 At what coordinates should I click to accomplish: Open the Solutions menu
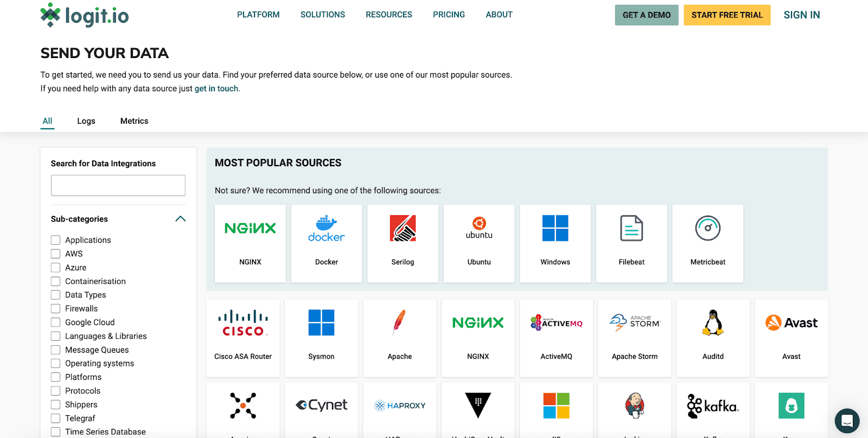coord(323,15)
